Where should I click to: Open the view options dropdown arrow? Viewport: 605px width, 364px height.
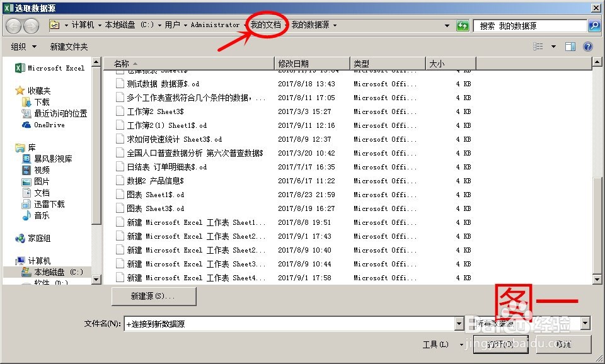pos(553,46)
